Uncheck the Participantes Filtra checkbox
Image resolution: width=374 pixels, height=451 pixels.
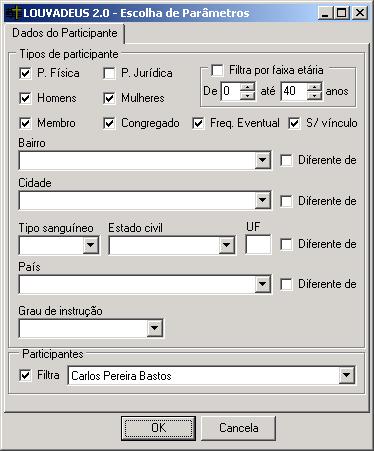25,375
